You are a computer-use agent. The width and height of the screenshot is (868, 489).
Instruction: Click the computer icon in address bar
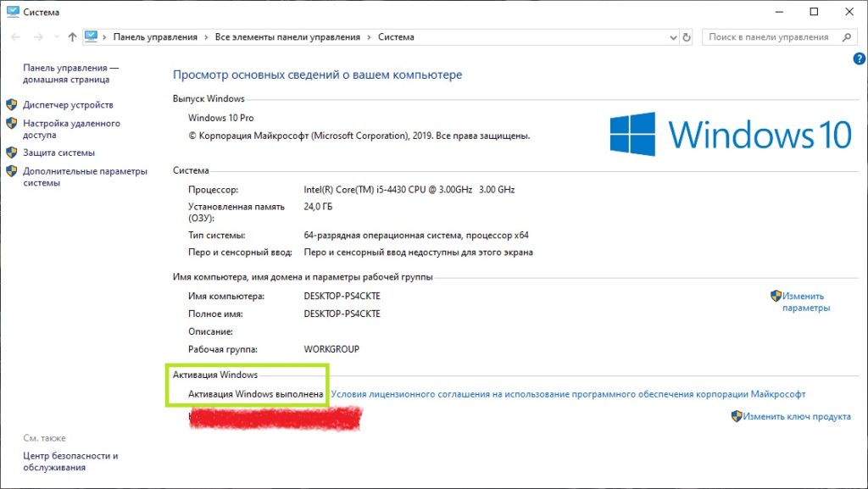(91, 36)
